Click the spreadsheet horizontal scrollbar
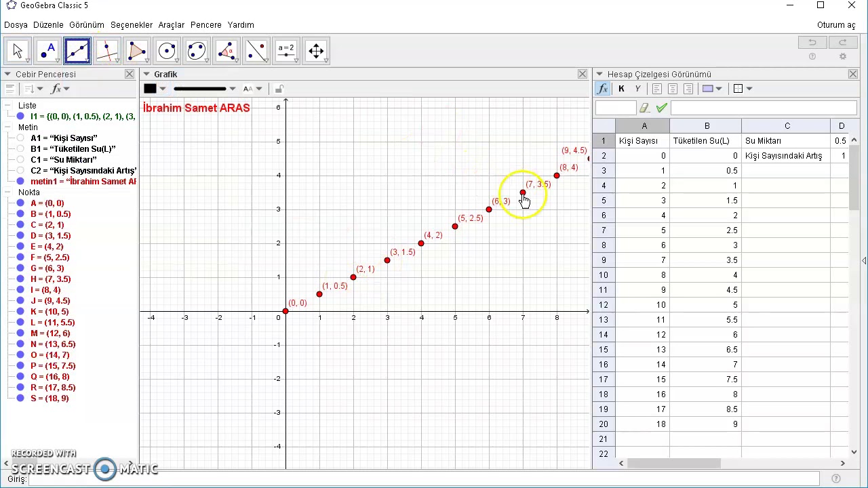868x488 pixels. coord(674,464)
